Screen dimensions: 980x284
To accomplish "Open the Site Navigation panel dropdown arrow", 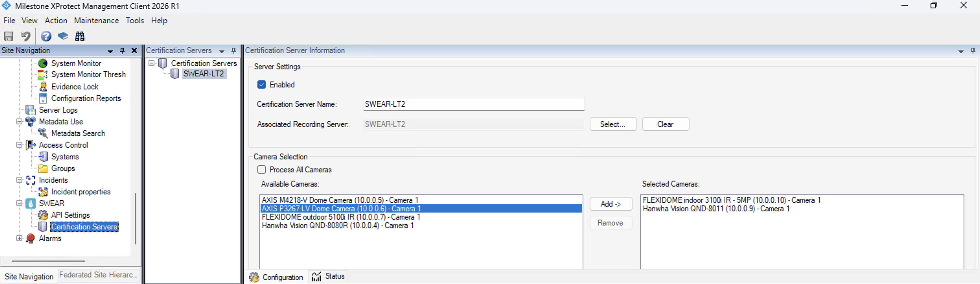I will pos(110,51).
